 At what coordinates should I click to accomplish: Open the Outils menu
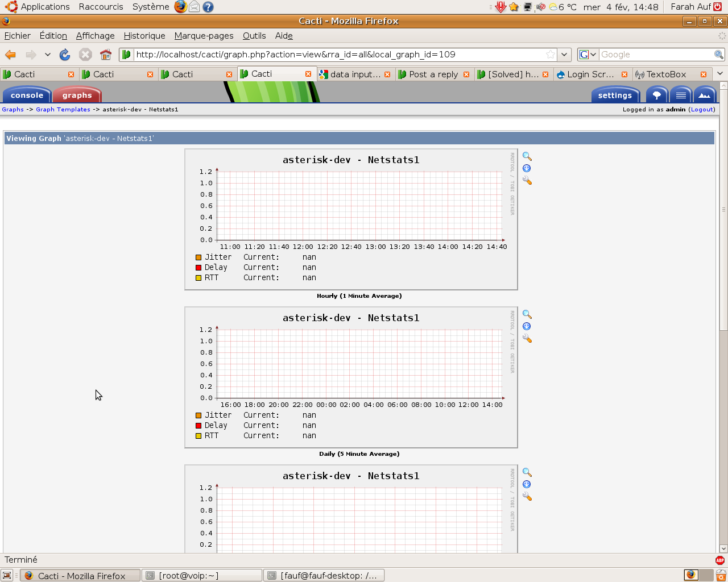(254, 35)
